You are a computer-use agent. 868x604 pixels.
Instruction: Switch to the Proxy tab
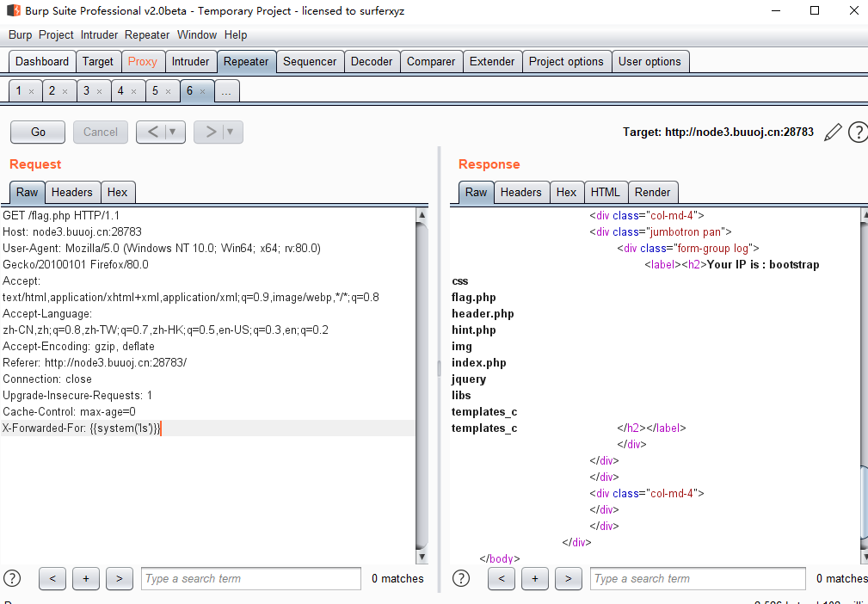click(x=143, y=61)
